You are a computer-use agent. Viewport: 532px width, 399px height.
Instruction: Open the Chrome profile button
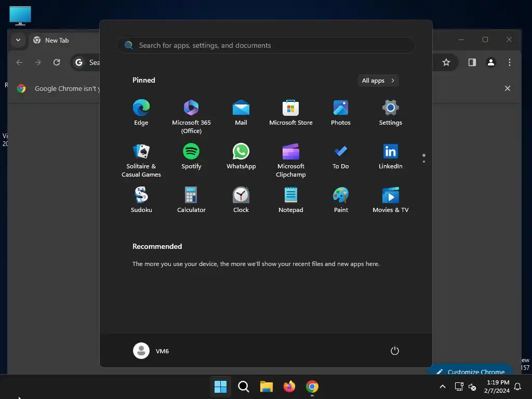pos(490,62)
